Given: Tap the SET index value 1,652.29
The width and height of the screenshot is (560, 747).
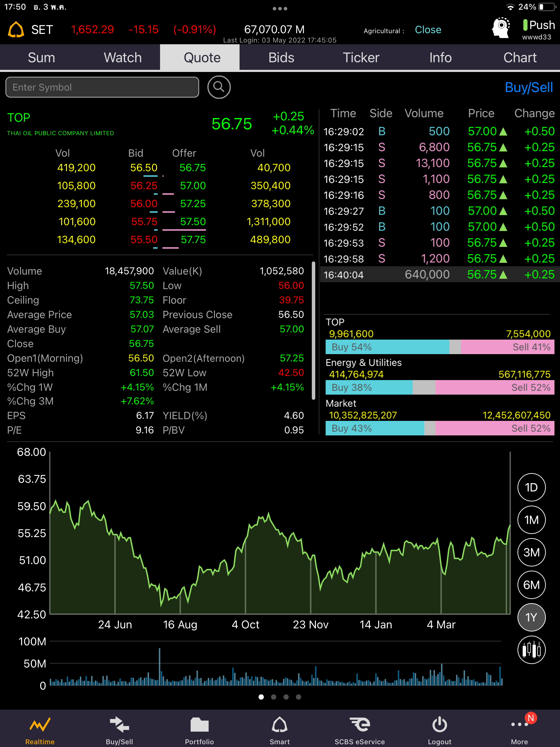Looking at the screenshot, I should point(92,29).
